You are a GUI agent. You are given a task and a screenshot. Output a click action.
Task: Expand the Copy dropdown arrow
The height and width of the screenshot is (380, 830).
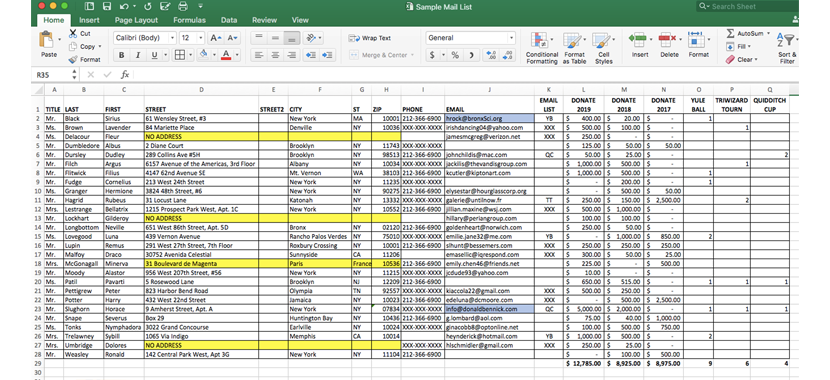click(x=100, y=47)
